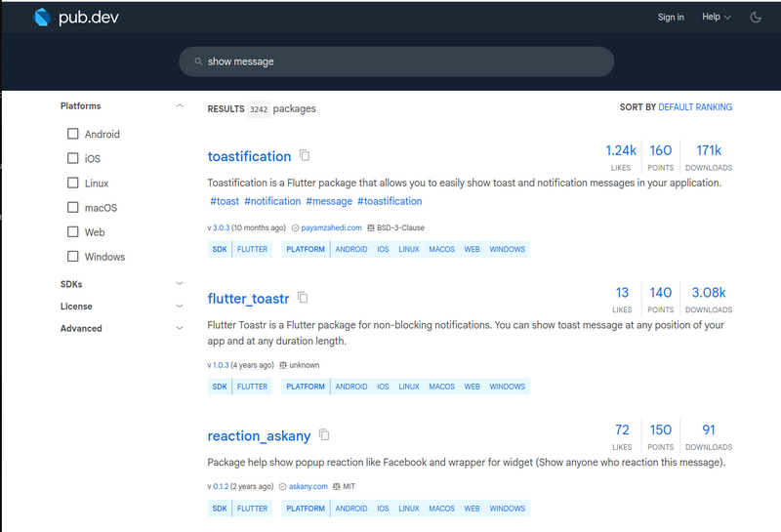Click LINUX platform tag under flutter_toastr
The height and width of the screenshot is (532, 781).
click(x=408, y=387)
